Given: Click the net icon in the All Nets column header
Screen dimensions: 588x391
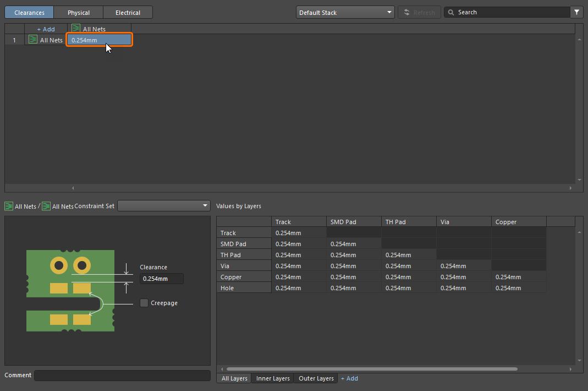Looking at the screenshot, I should point(75,29).
